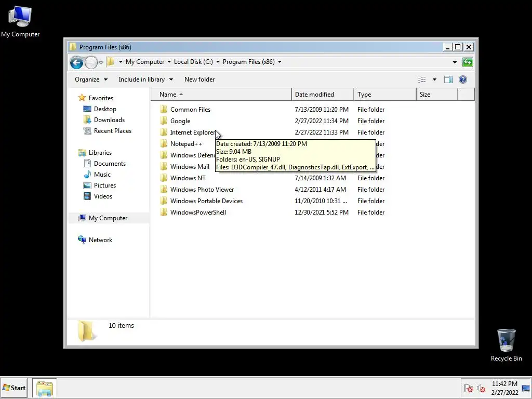Select the Windows Photo Viewer folder icon
This screenshot has width=532, height=399.
[164, 189]
